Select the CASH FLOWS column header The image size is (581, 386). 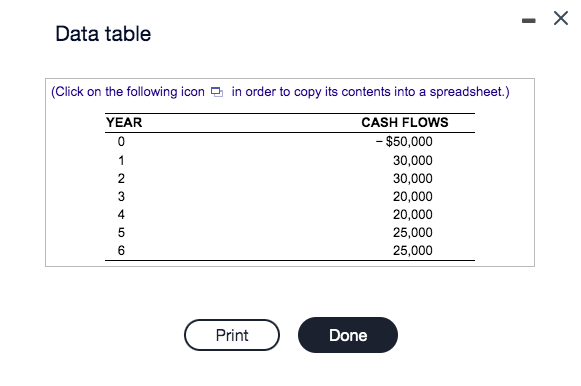(x=405, y=123)
